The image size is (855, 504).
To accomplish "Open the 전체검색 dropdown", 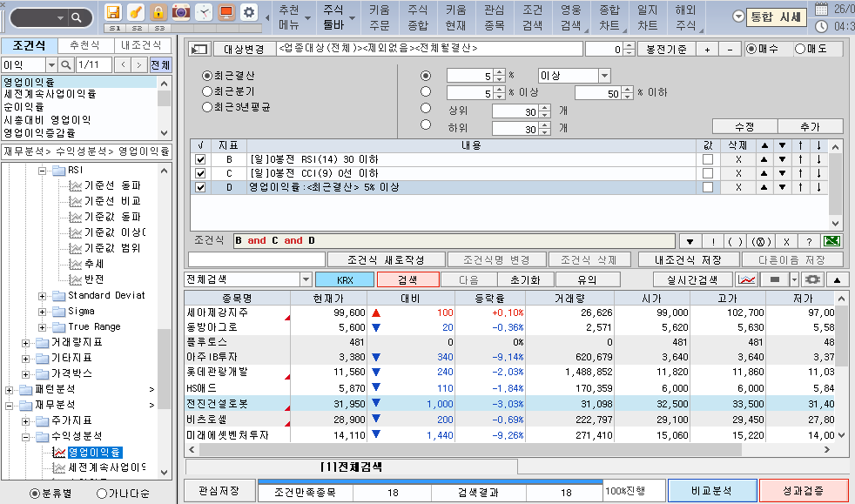I will [x=306, y=279].
